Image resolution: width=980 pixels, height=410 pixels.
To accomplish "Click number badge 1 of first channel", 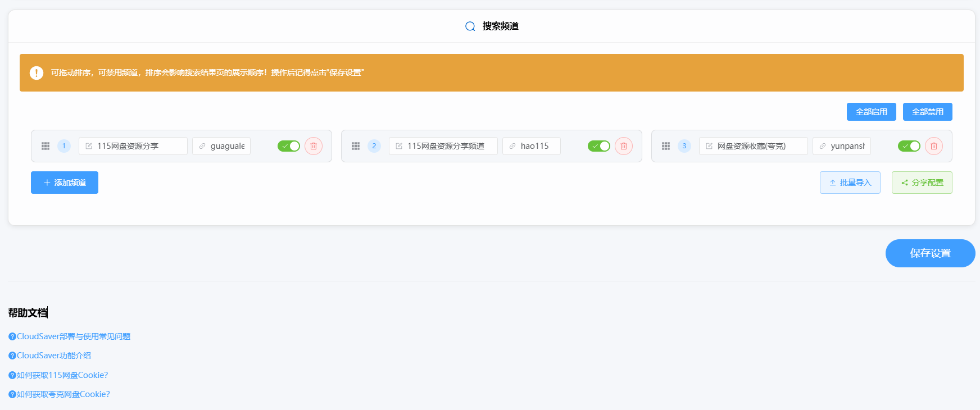I will [64, 146].
